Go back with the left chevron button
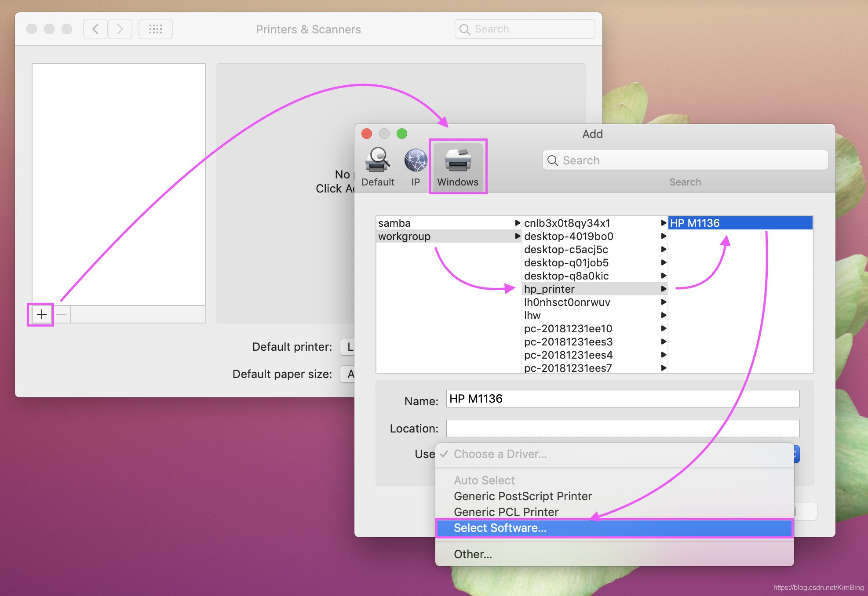 [95, 29]
